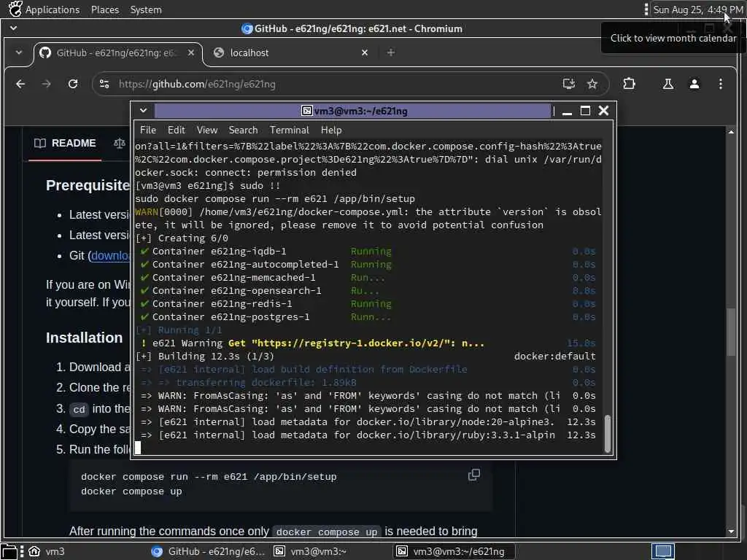
Task: Close the localhost tab
Action: (365, 52)
